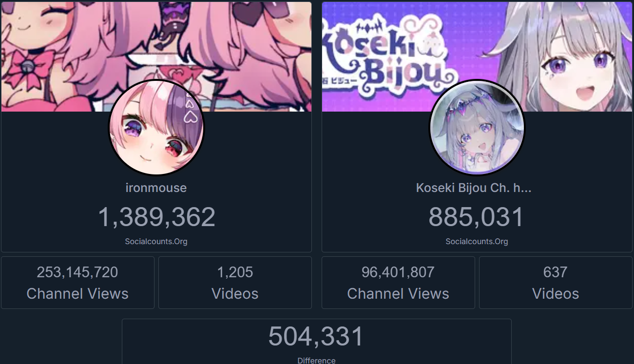Select ironmouse subscriber count 1,389,362

[156, 217]
